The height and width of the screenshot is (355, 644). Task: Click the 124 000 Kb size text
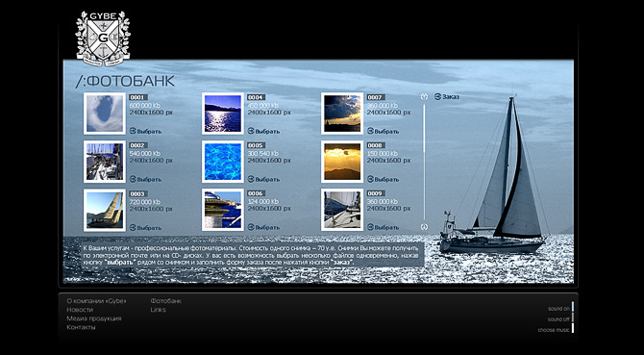pyautogui.click(x=262, y=202)
